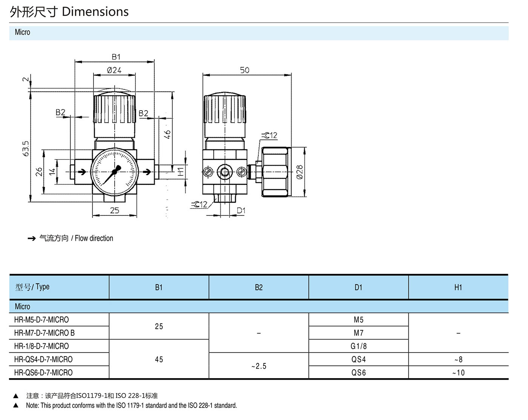Click the H1 table column header
Screen dimensions: 528x420
click(x=458, y=288)
